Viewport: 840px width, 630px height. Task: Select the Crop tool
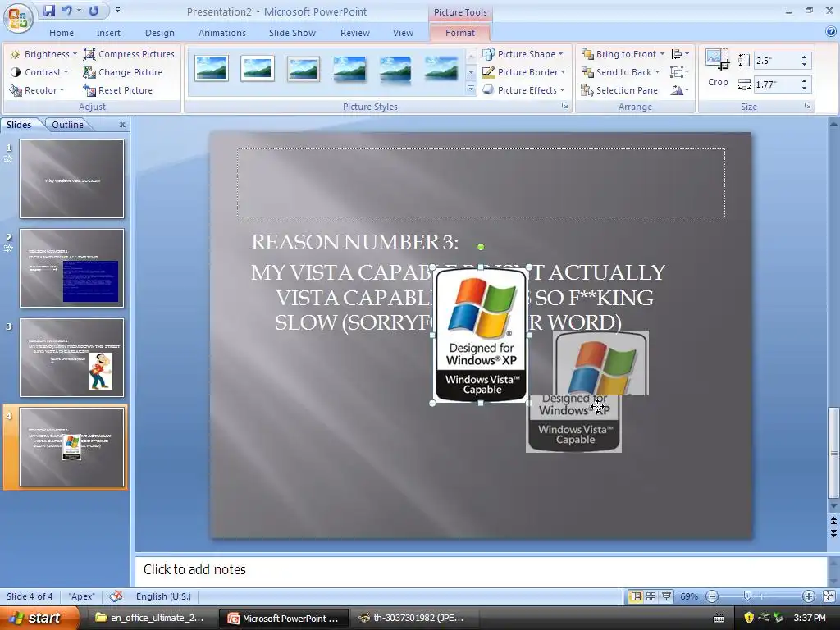(718, 67)
